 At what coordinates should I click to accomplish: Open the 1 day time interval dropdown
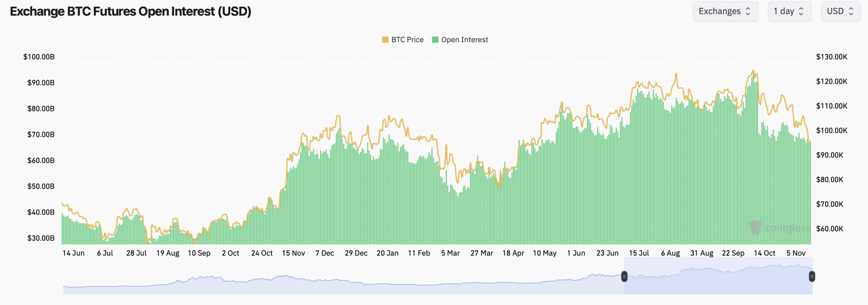(789, 11)
